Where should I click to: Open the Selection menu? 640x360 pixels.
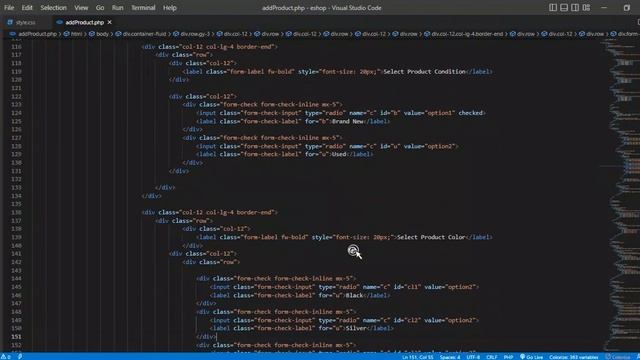point(53,8)
